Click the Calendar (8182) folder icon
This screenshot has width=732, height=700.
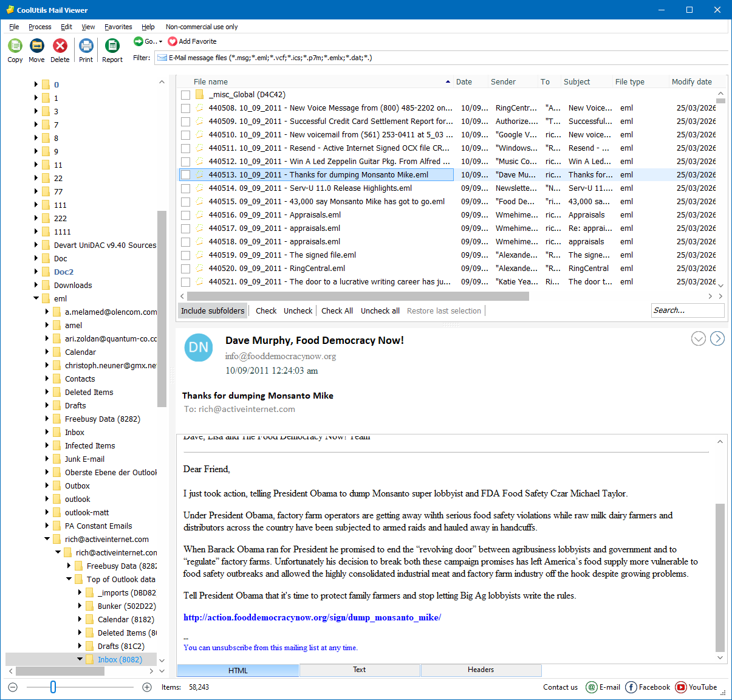pos(89,620)
